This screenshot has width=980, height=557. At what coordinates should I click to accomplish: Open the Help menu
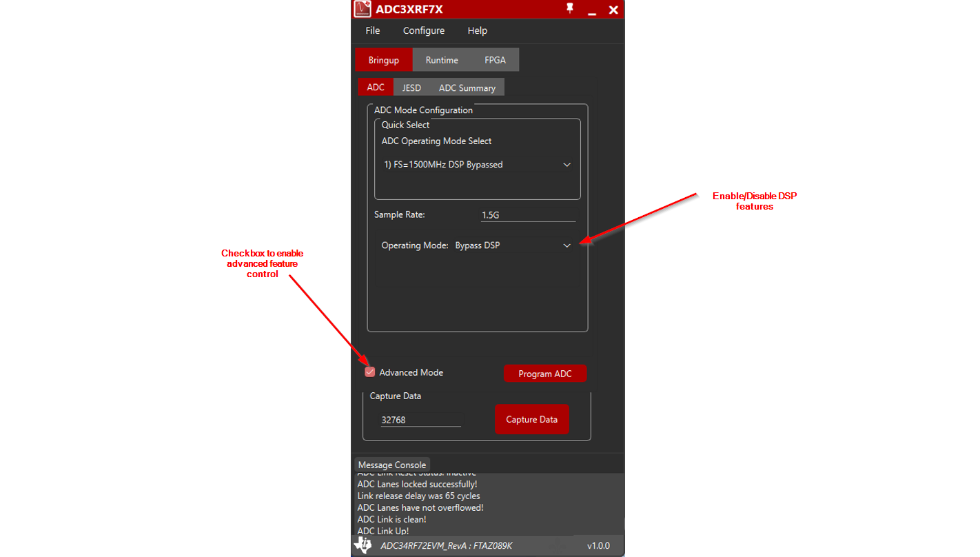click(477, 30)
